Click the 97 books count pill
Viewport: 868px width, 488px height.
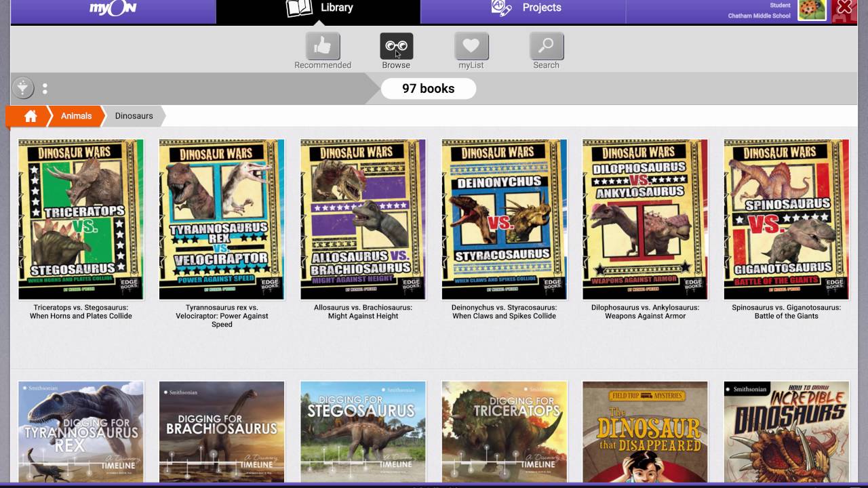pyautogui.click(x=429, y=89)
